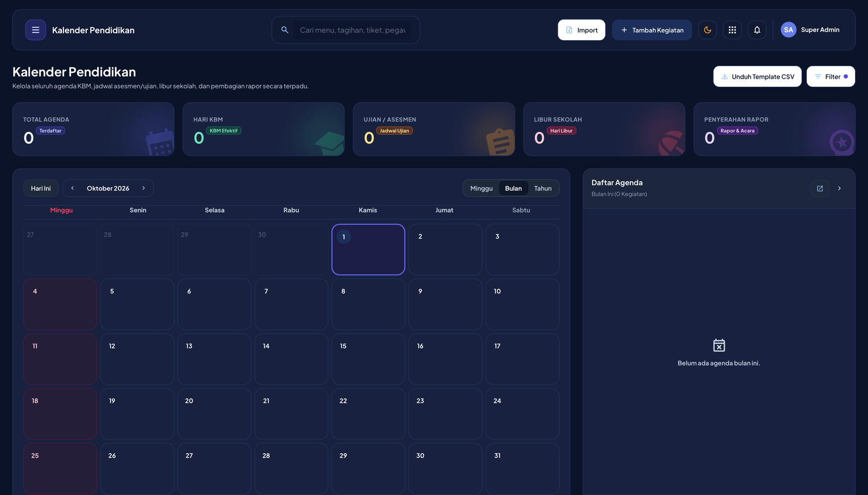Click the Terdaftar badge

point(50,131)
